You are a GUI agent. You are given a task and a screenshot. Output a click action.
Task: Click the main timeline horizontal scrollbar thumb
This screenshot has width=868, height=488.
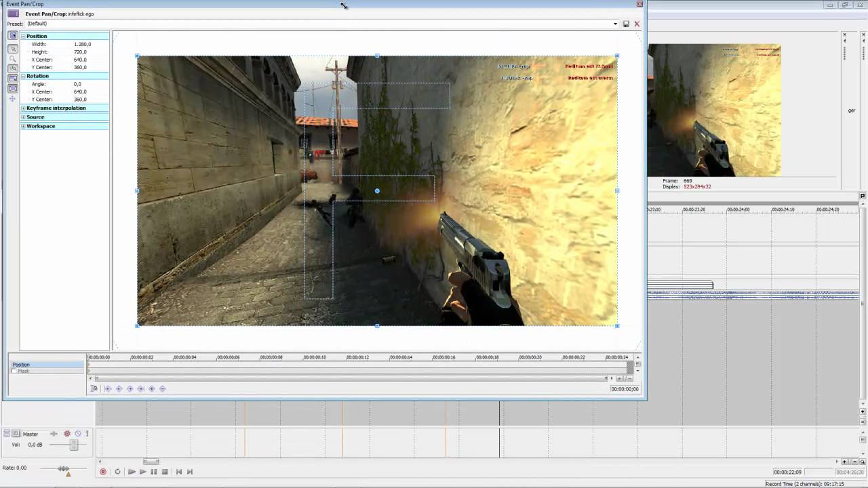(151, 462)
